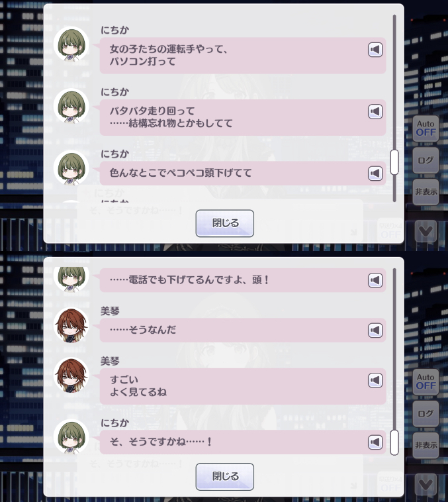Toggle Auto OFF in upper screen
This screenshot has width=448, height=502.
(x=426, y=128)
